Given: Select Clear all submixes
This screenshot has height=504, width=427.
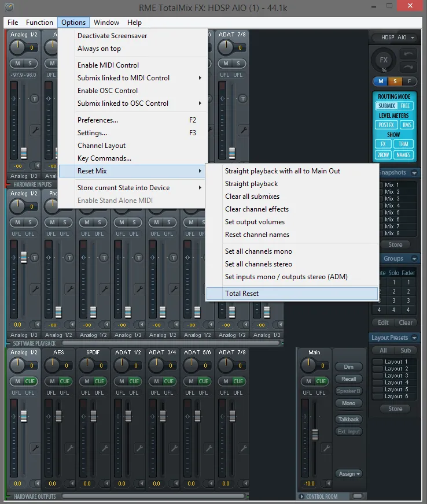Looking at the screenshot, I should point(292,196).
